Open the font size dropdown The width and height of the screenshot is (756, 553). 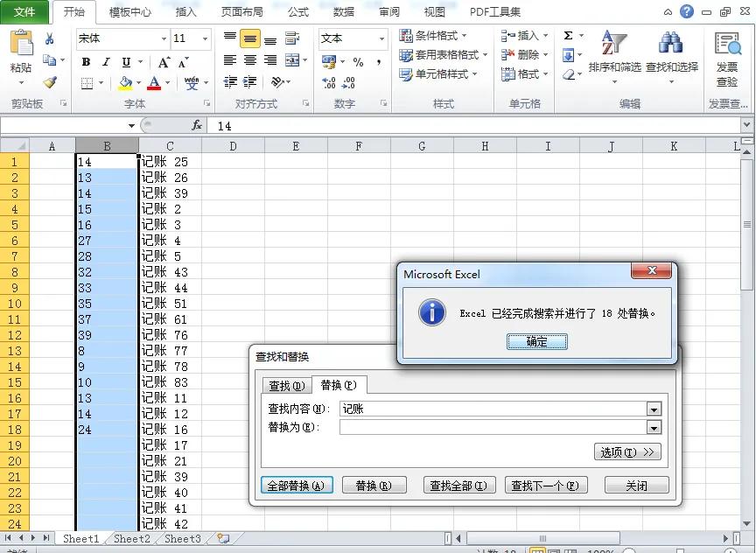pyautogui.click(x=206, y=38)
